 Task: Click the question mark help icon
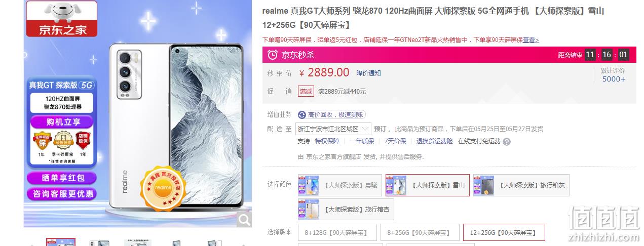pos(507,142)
